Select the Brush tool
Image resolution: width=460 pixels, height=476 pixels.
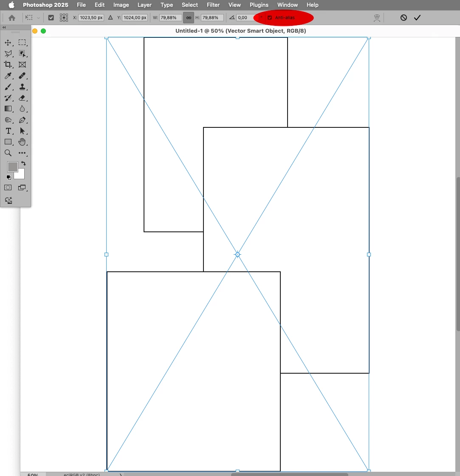coord(8,87)
